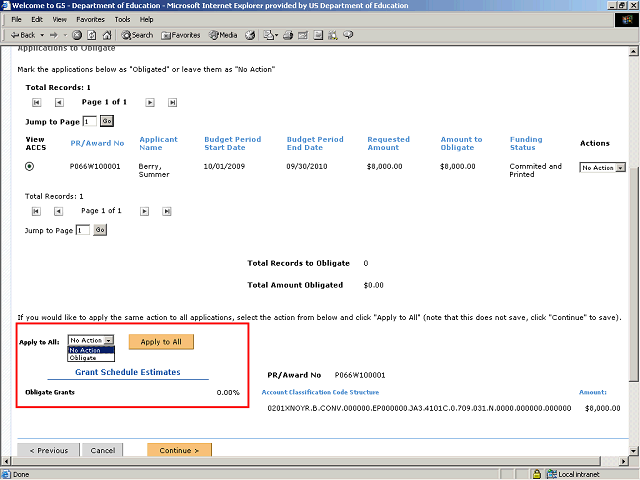This screenshot has height=480, width=640.
Task: Click Account Classification Code Structure header
Action: click(x=320, y=392)
